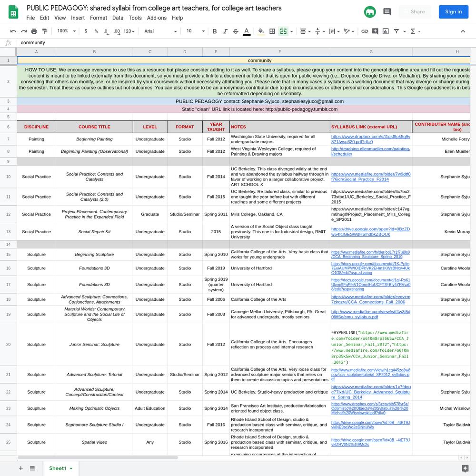Select the COURSE TITLE header cell
The image size is (476, 476).
click(94, 127)
